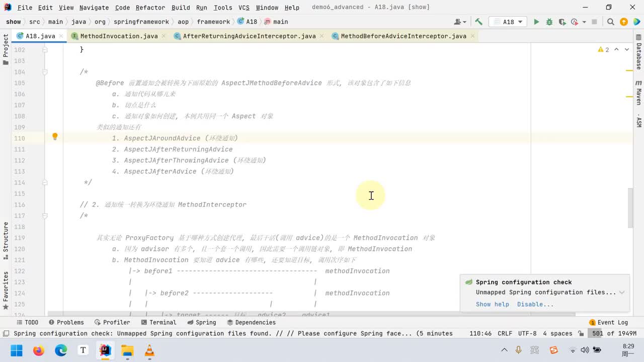This screenshot has width=644, height=362.
Task: Open the UTF-8 encoding selector
Action: [x=527, y=333]
